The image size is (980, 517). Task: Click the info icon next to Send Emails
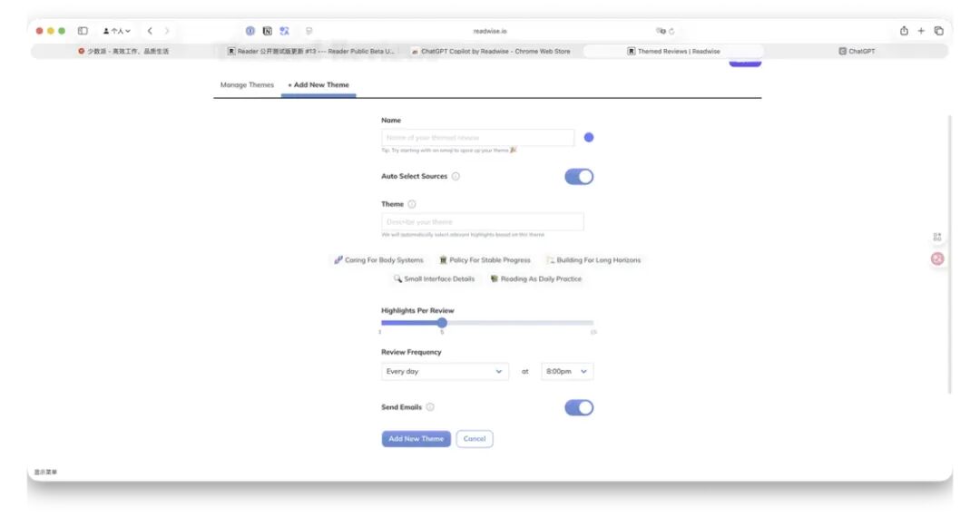[x=430, y=407]
